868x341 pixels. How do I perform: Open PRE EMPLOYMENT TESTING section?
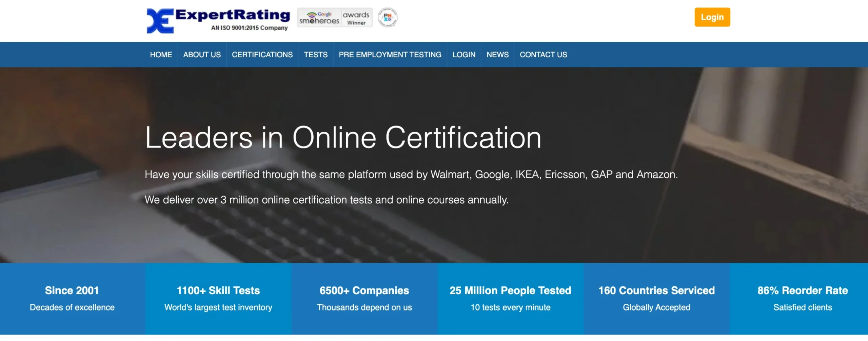[x=390, y=55]
